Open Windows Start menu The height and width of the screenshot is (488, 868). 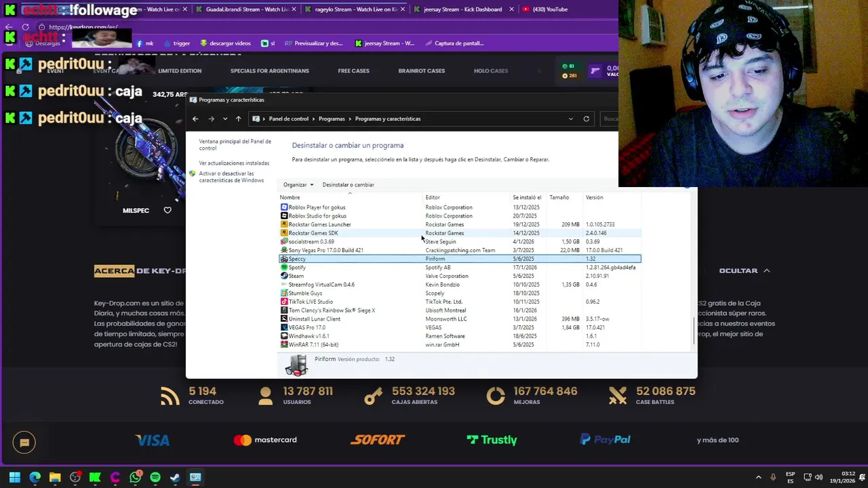14,477
